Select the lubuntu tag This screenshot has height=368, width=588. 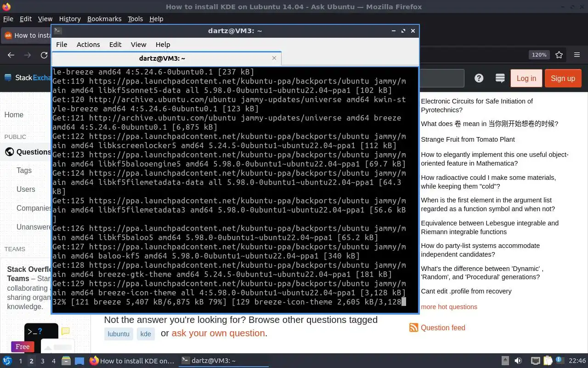tap(119, 334)
